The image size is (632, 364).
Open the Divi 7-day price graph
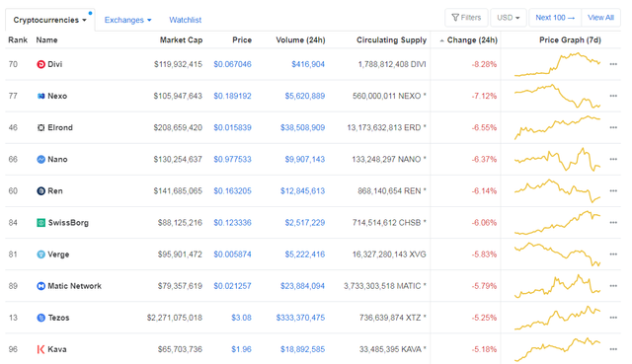pos(557,64)
